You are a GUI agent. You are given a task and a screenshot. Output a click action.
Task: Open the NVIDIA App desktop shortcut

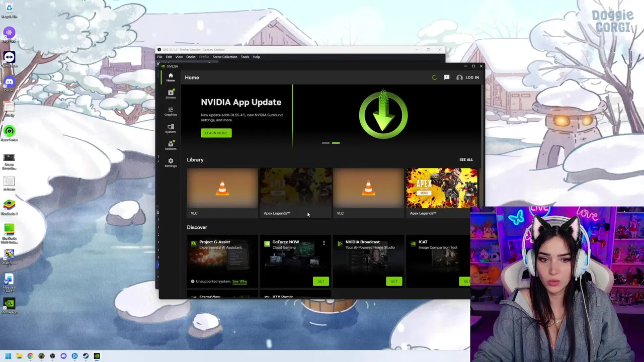[x=9, y=305]
